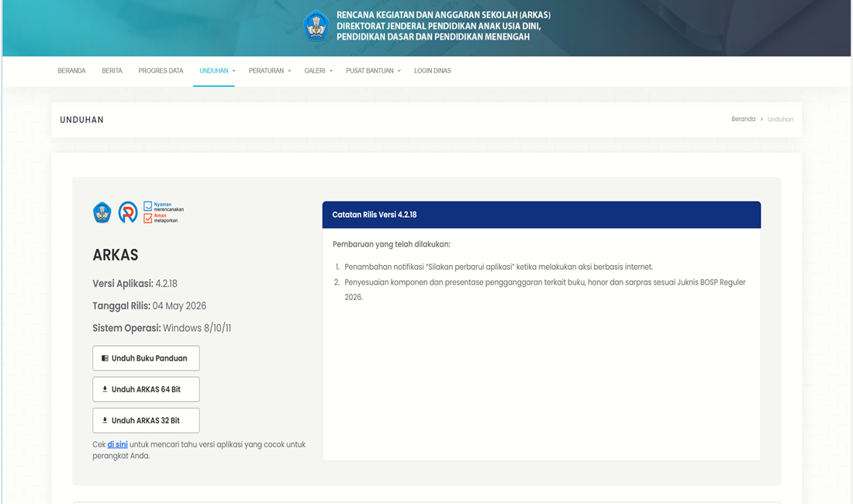Click the 'Sistem Operasi: Windows 8/10/11' text
The image size is (853, 504).
(161, 328)
